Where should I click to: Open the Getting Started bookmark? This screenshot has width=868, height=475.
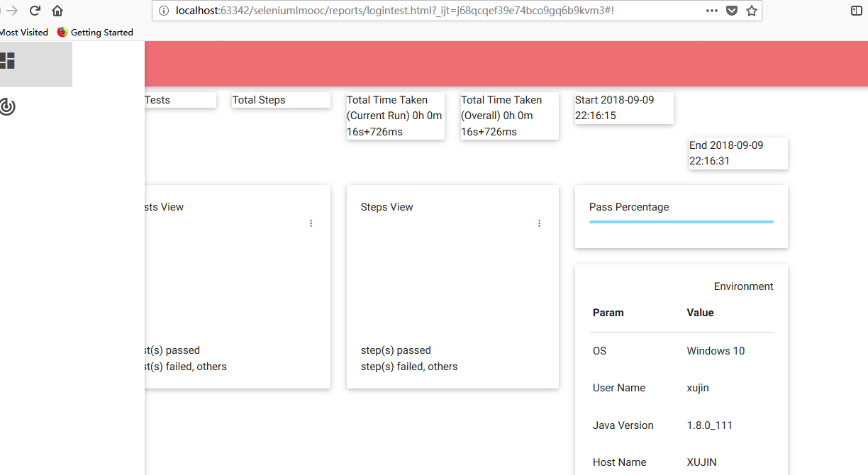coord(95,32)
